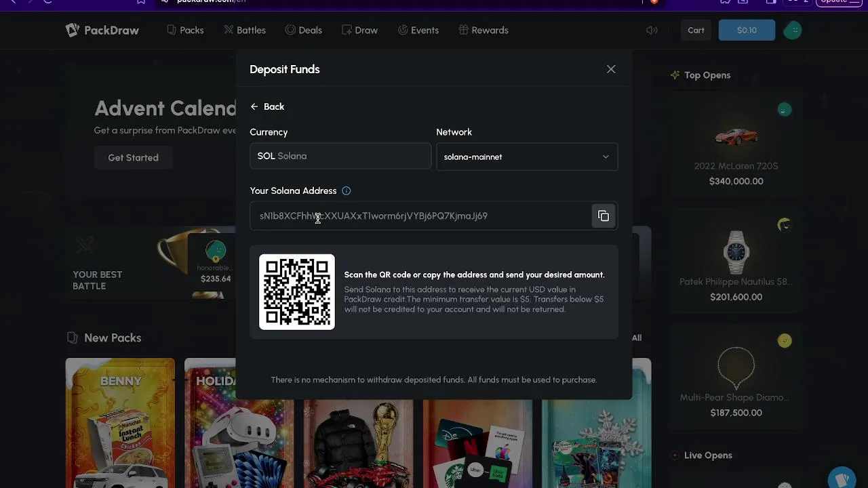
Task: Click the Top Opens star icon
Action: (675, 75)
